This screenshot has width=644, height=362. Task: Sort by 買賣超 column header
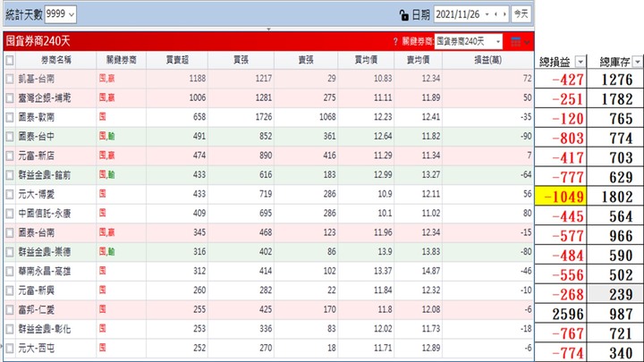[177, 60]
